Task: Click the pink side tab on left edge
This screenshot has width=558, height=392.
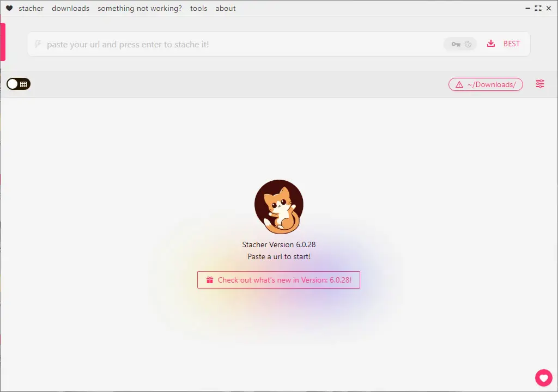Action: (3, 41)
